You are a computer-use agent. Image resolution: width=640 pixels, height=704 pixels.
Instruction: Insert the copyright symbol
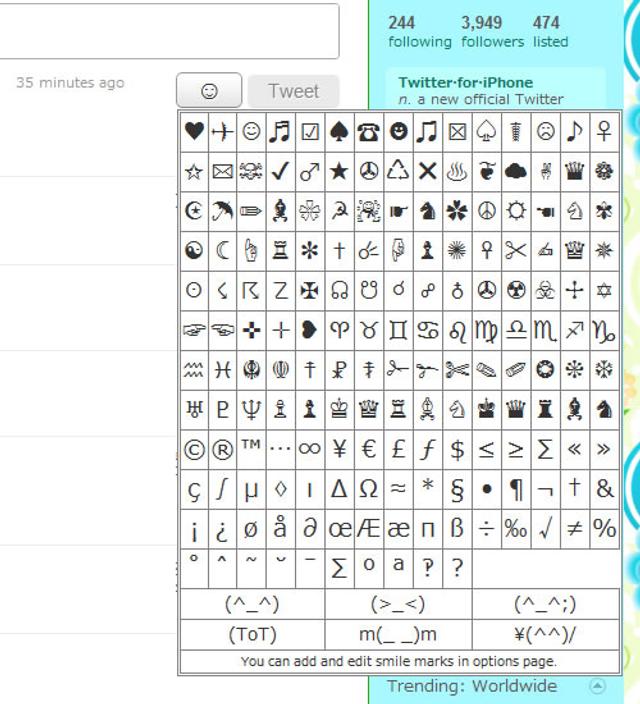coord(194,449)
